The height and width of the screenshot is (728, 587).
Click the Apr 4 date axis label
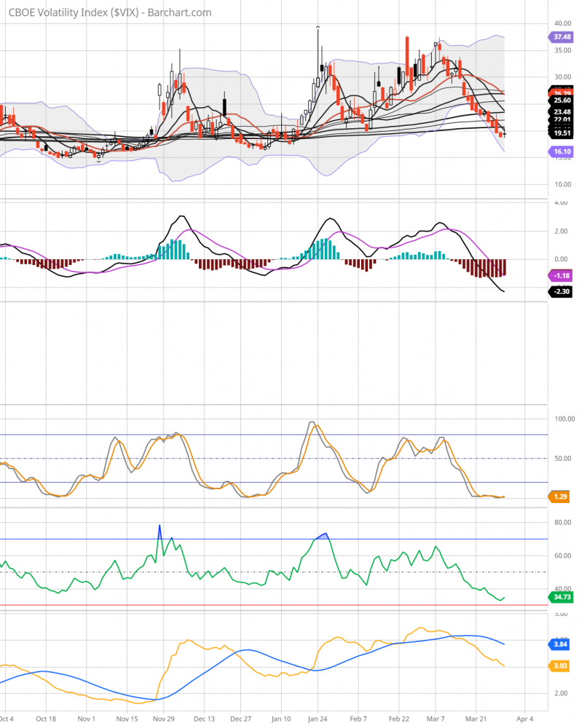pos(522,717)
